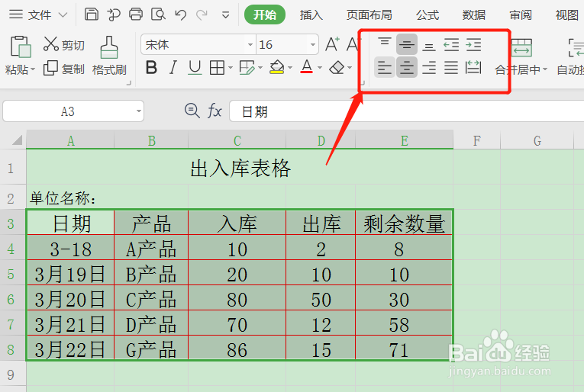Image resolution: width=584 pixels, height=392 pixels.
Task: Click the Paste clipboard icon
Action: pyautogui.click(x=20, y=47)
